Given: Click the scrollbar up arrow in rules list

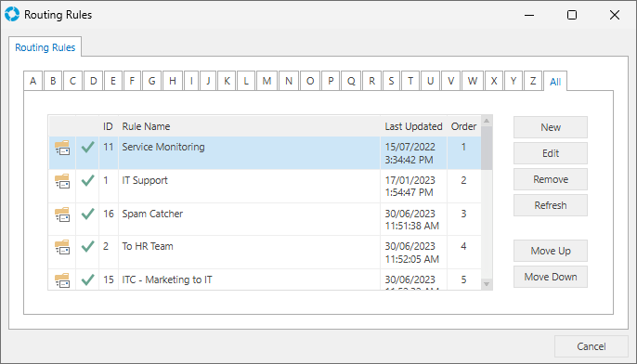Looking at the screenshot, I should [x=487, y=121].
